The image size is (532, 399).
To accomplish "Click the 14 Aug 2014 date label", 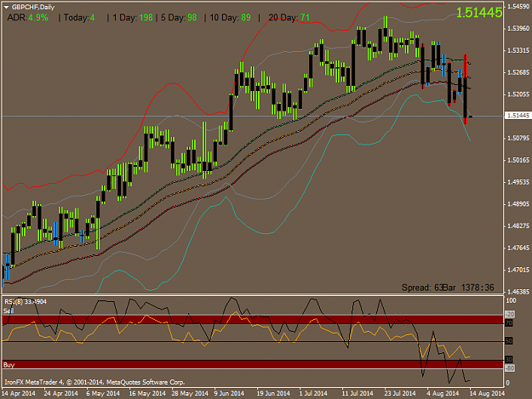I will 487,394.
